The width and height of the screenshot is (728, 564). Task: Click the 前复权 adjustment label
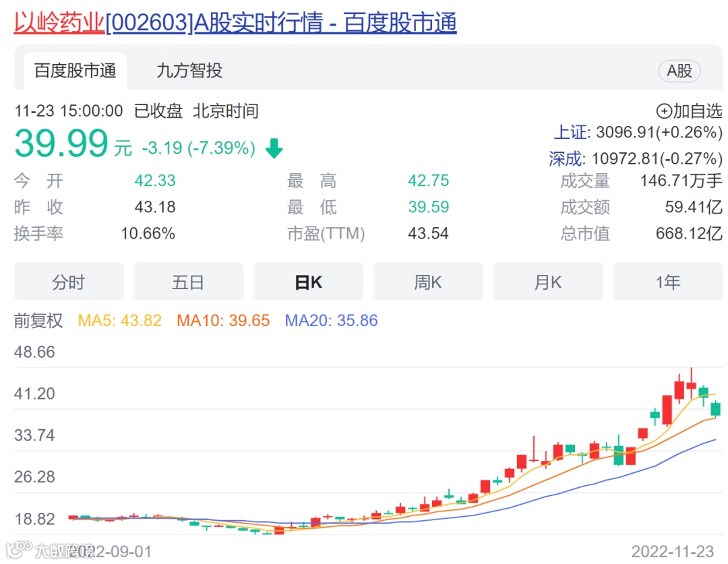click(38, 321)
